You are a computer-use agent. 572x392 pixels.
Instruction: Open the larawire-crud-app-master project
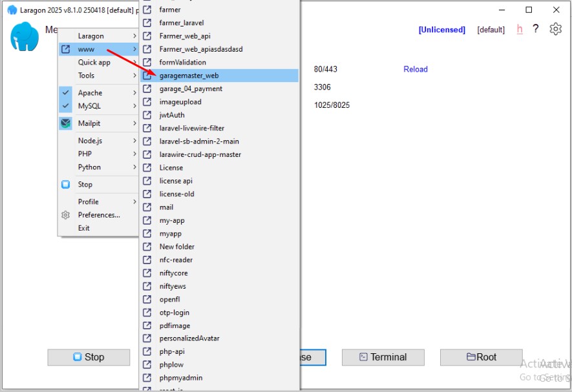click(x=219, y=154)
